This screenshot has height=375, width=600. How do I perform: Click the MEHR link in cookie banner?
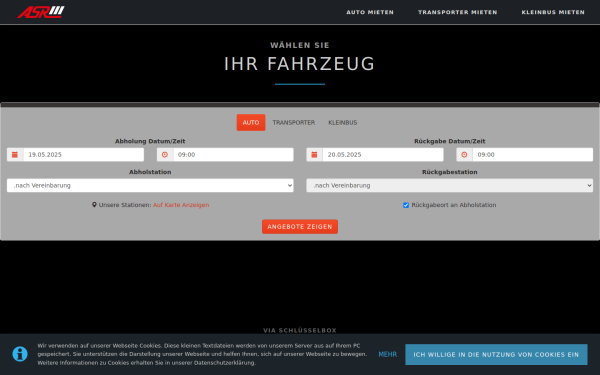pyautogui.click(x=388, y=354)
